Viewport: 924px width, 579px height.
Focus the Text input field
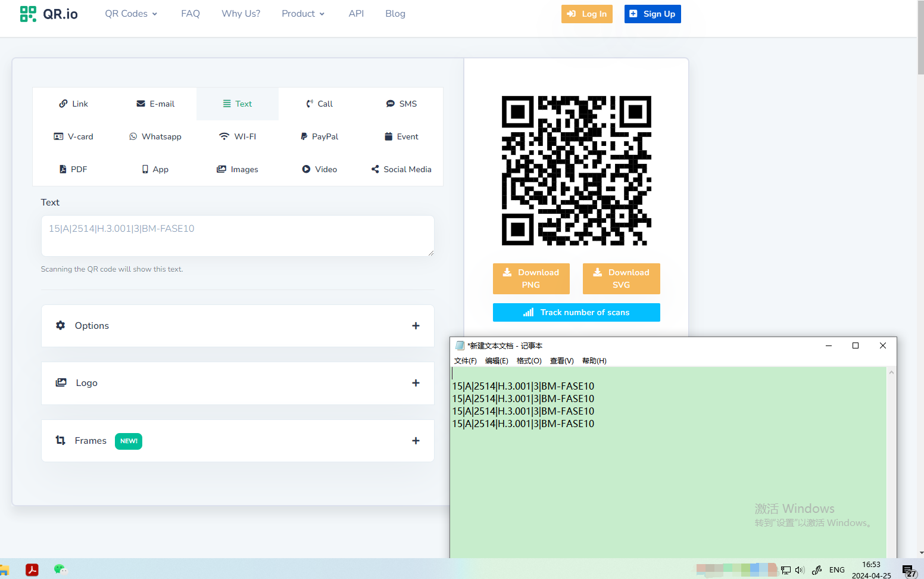coord(238,236)
